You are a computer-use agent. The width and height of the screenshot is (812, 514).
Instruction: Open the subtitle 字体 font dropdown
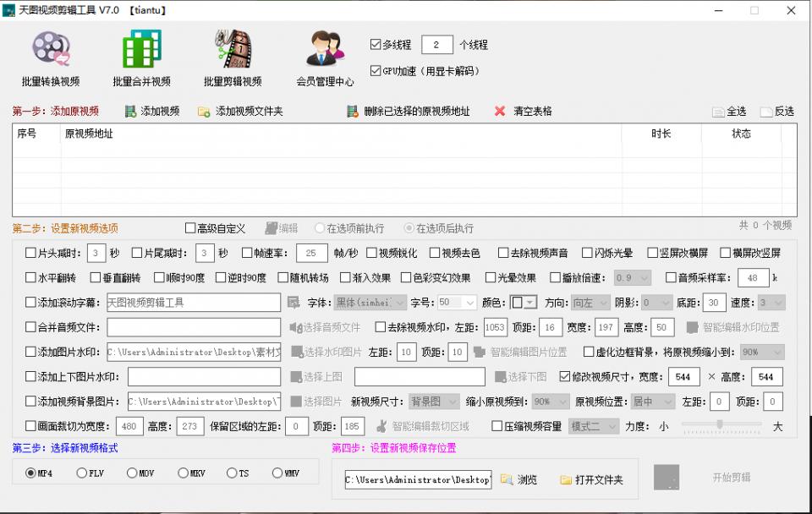(370, 302)
